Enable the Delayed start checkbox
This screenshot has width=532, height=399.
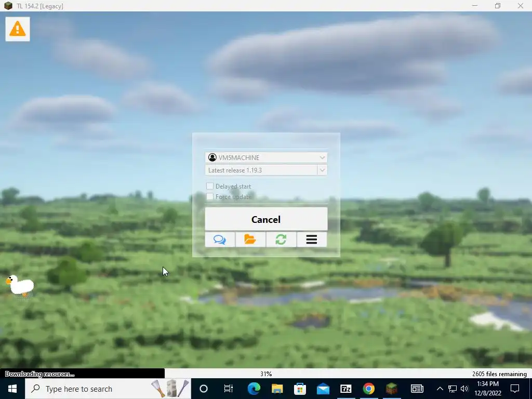[210, 186]
